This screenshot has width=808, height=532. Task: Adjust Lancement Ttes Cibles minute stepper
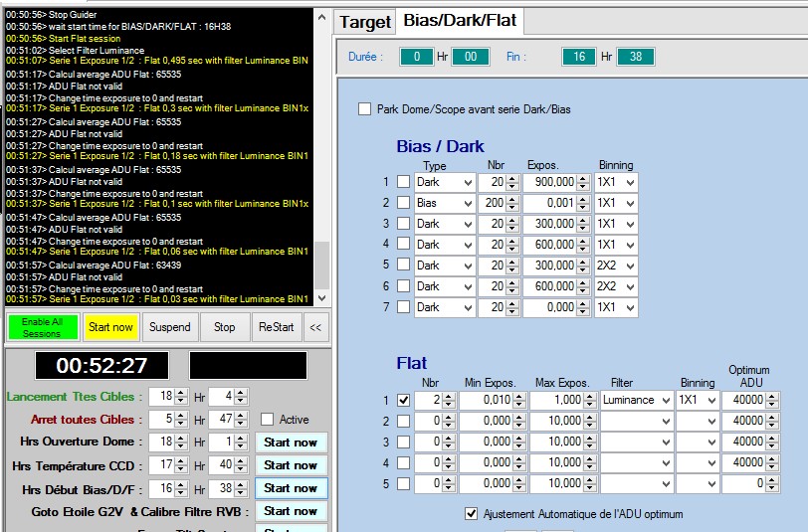pyautogui.click(x=241, y=397)
